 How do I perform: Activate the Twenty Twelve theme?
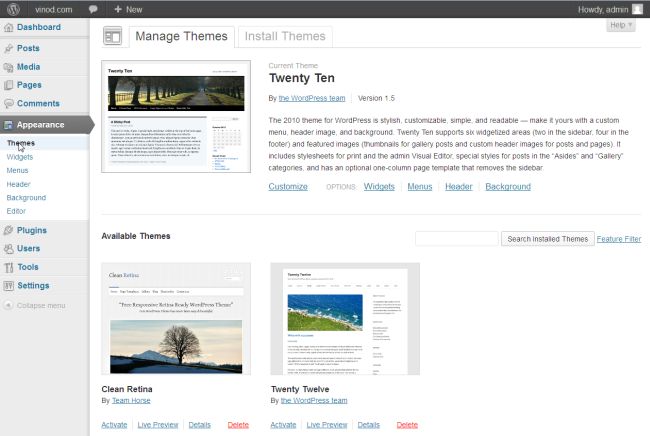(x=284, y=425)
